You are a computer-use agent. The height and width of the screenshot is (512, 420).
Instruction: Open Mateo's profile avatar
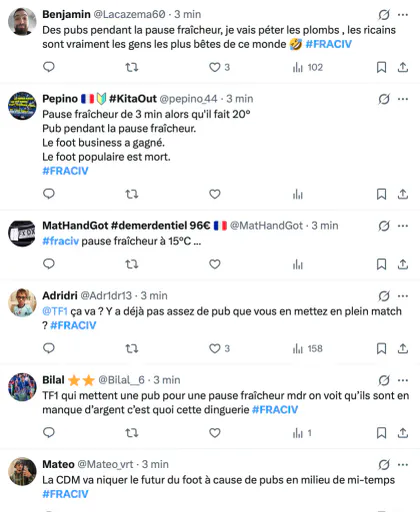(x=22, y=471)
